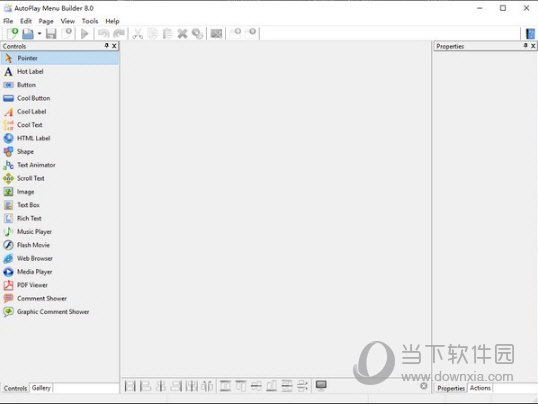Open the Tools menu
Screen dimensions: 538x406
click(x=90, y=21)
